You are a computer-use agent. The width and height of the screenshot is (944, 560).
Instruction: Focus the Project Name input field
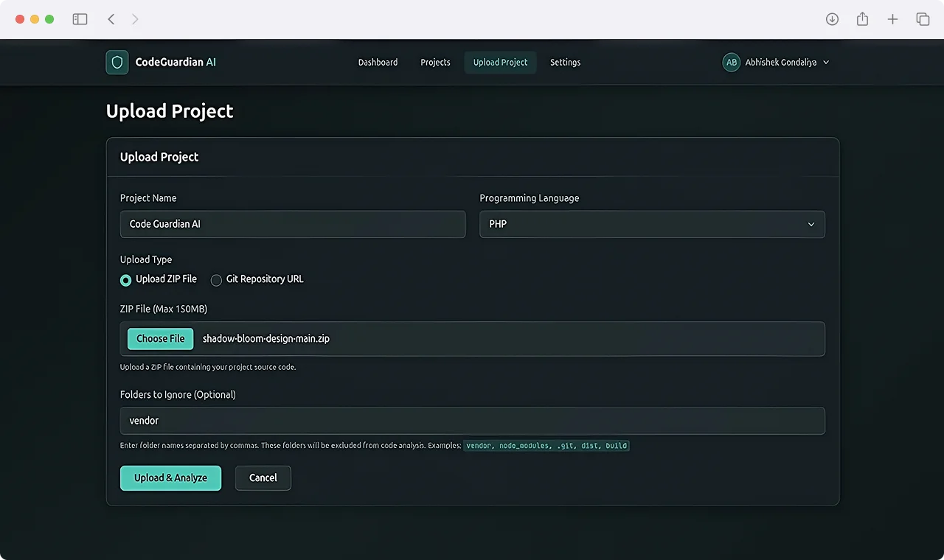click(x=293, y=224)
